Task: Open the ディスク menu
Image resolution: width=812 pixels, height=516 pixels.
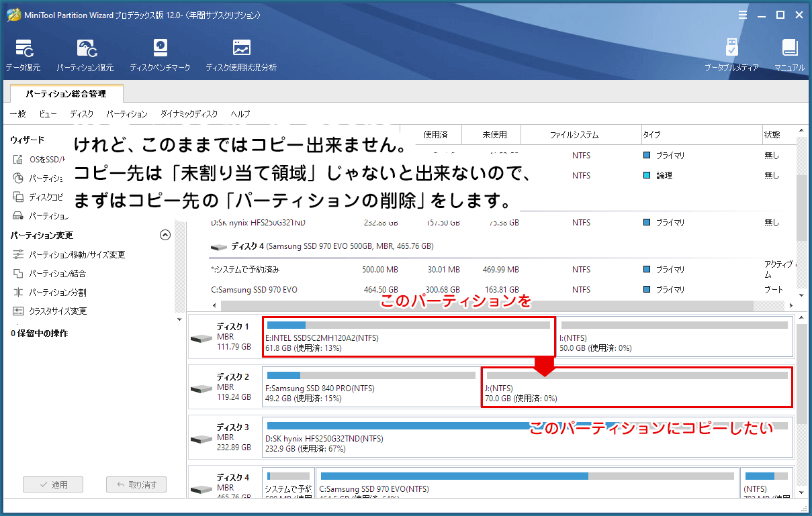Action: click(x=82, y=114)
